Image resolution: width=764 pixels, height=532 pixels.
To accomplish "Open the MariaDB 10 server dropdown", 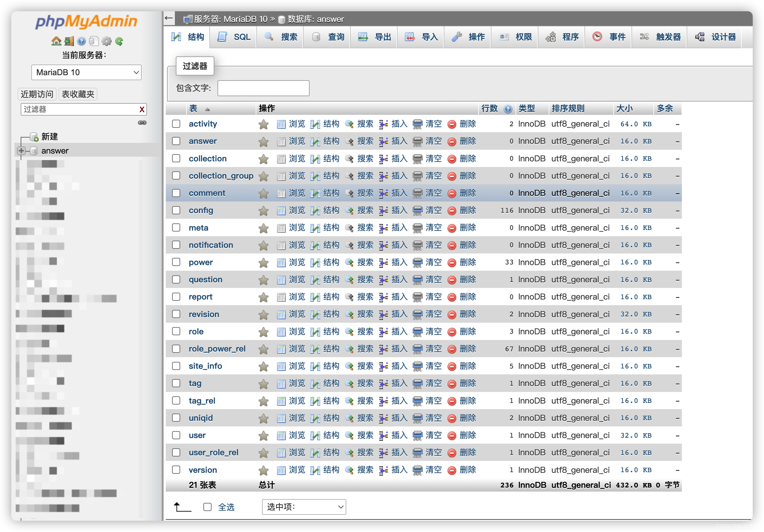I will pyautogui.click(x=86, y=72).
